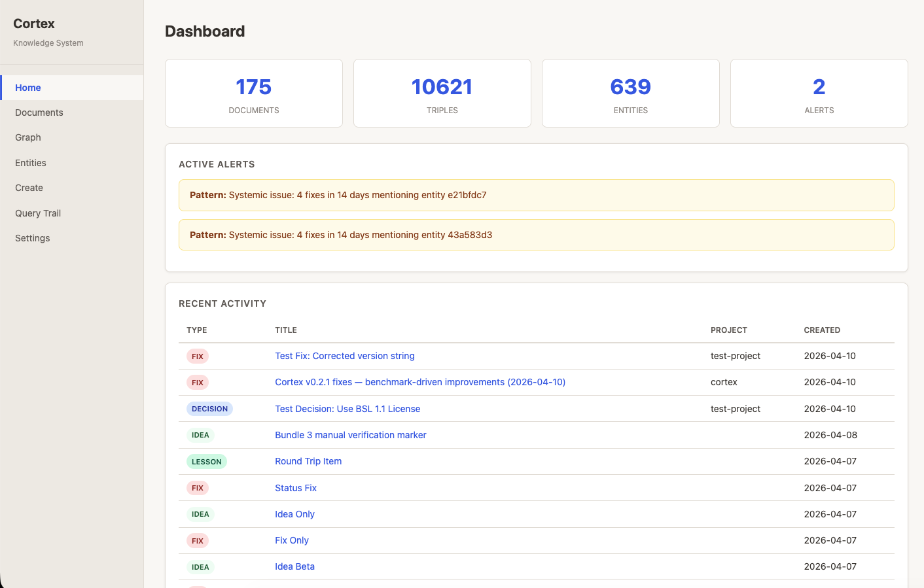Click the alert mentioning entity 43a583d3

click(537, 235)
